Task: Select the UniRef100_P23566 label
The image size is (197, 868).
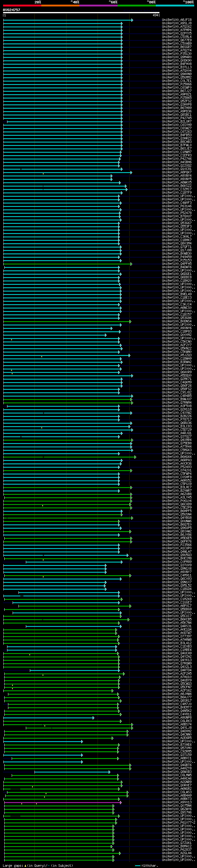Action: click(177, 545)
